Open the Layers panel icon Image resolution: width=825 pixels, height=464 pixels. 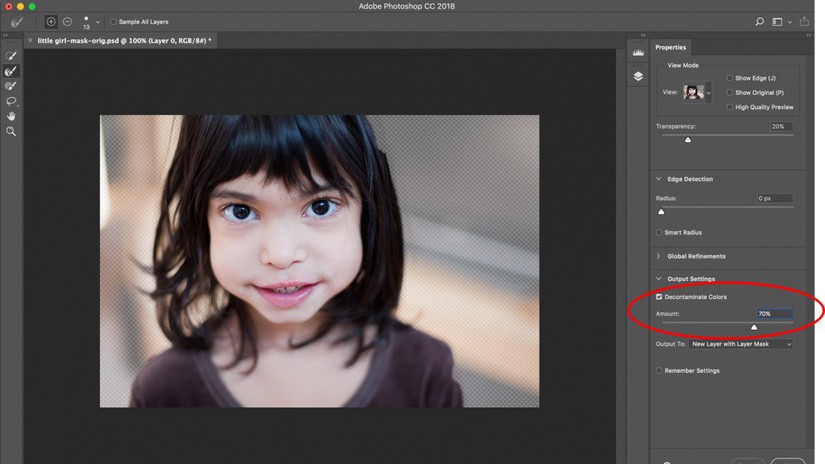tap(638, 77)
